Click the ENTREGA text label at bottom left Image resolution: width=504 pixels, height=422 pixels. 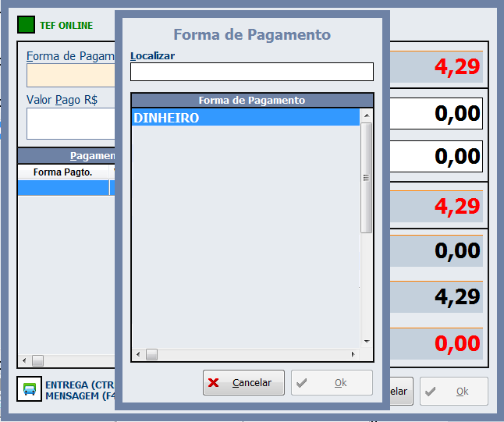(x=80, y=385)
